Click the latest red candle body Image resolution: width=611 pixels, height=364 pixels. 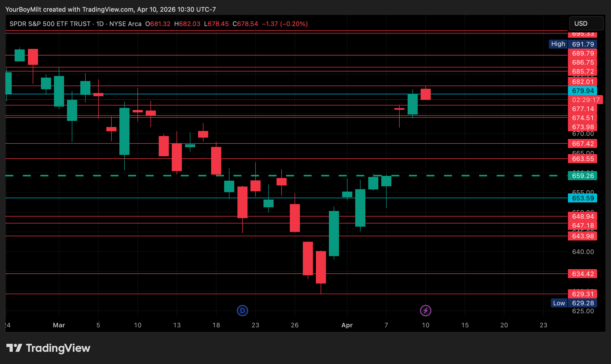point(425,94)
